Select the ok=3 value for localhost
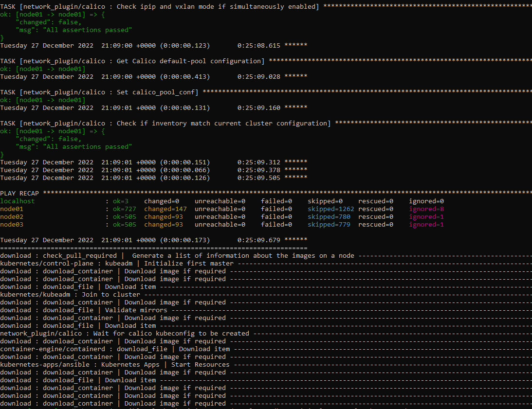The width and height of the screenshot is (532, 409). click(121, 201)
